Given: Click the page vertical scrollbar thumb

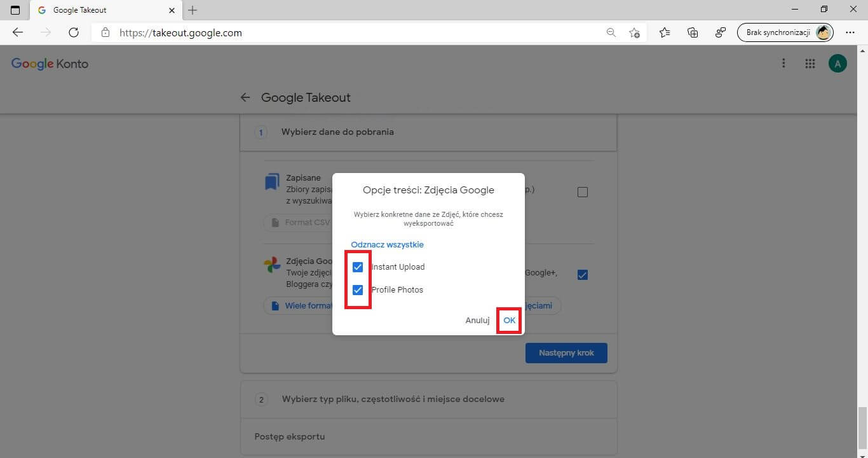Looking at the screenshot, I should [862, 428].
